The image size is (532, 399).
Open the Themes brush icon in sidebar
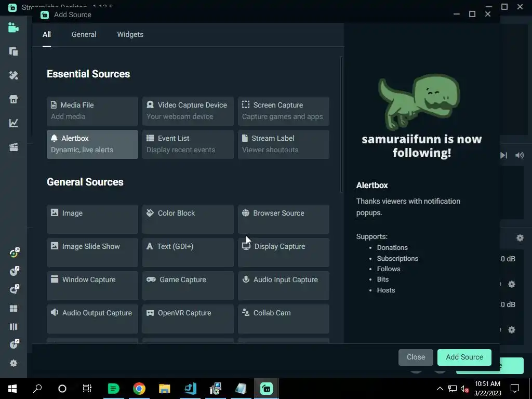coord(13,75)
